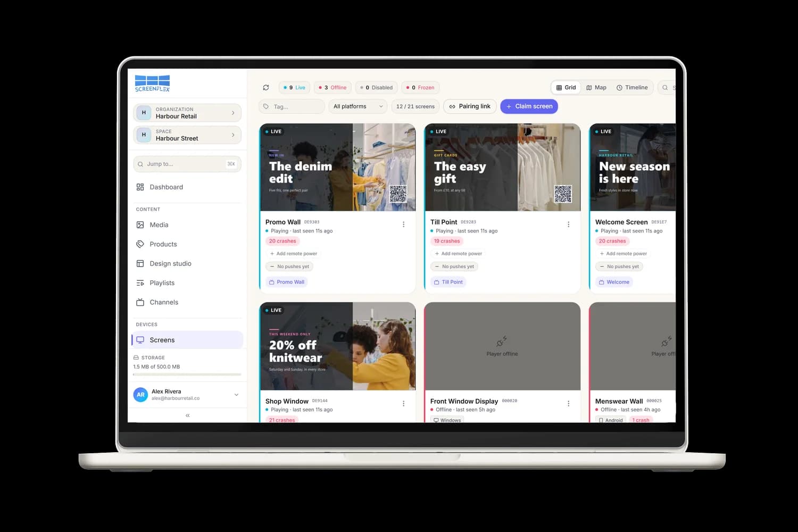Click the Screenflex logo
Image resolution: width=798 pixels, height=532 pixels.
click(x=152, y=83)
